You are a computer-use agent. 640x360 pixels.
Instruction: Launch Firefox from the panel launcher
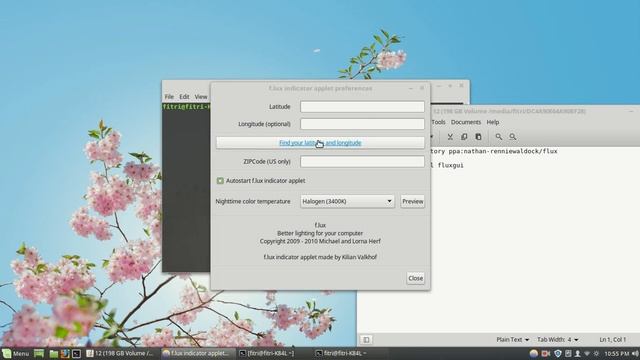(65, 353)
